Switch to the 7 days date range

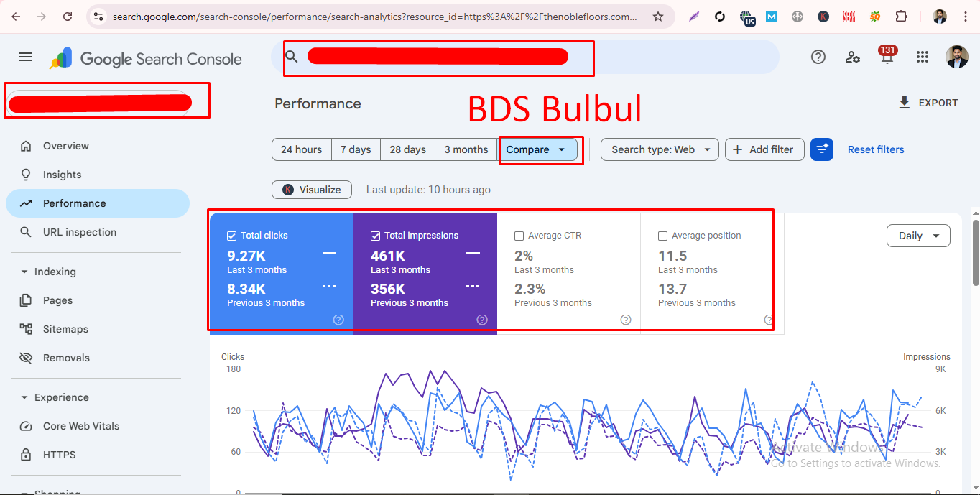pyautogui.click(x=355, y=149)
